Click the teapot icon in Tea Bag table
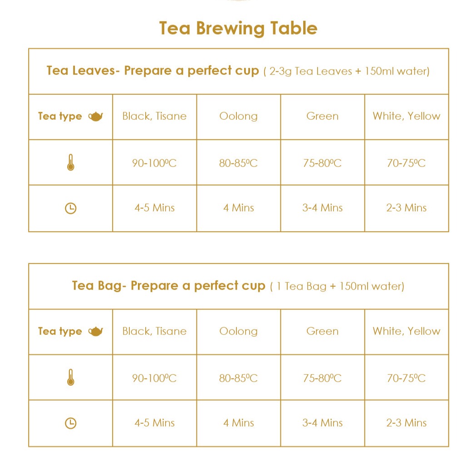476x476 pixels. (x=96, y=332)
